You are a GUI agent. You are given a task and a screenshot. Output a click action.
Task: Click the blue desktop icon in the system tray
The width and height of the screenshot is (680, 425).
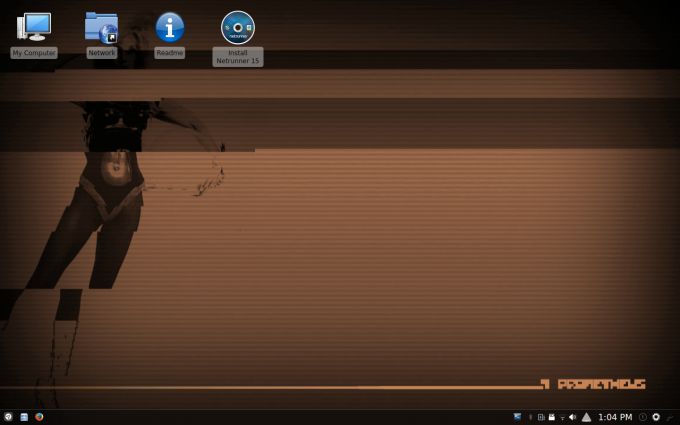point(517,417)
